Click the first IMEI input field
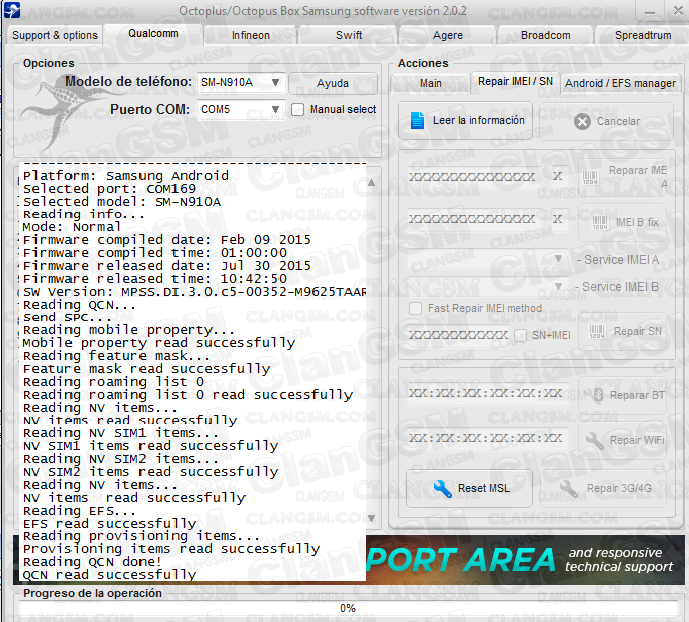The image size is (689, 622). (x=472, y=177)
